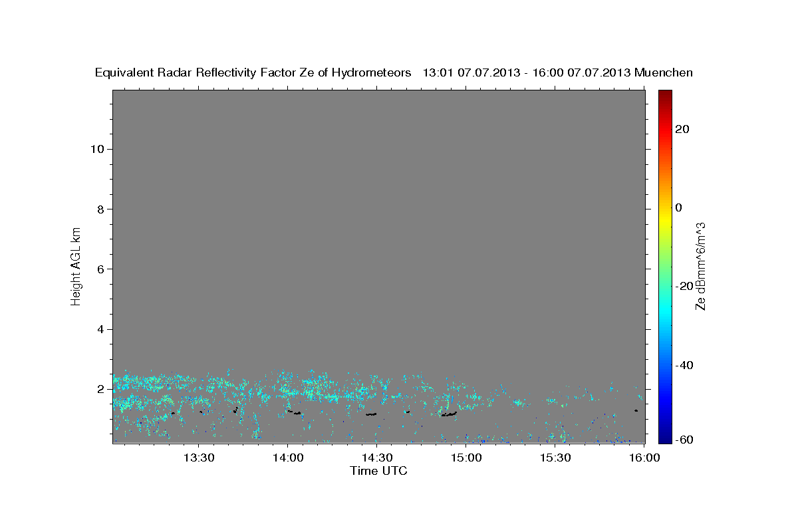Click the dark blue bottom of the colorbar
This screenshot has height=532, width=798.
pyautogui.click(x=664, y=438)
